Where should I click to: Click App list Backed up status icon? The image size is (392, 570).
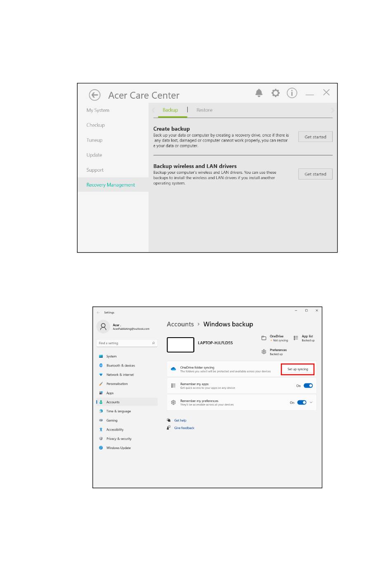tap(296, 338)
